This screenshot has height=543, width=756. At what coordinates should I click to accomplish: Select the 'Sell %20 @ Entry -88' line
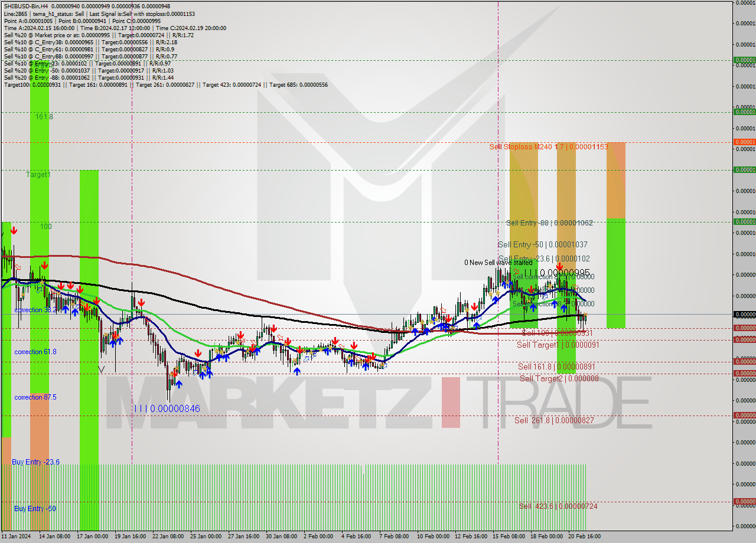(x=89, y=77)
